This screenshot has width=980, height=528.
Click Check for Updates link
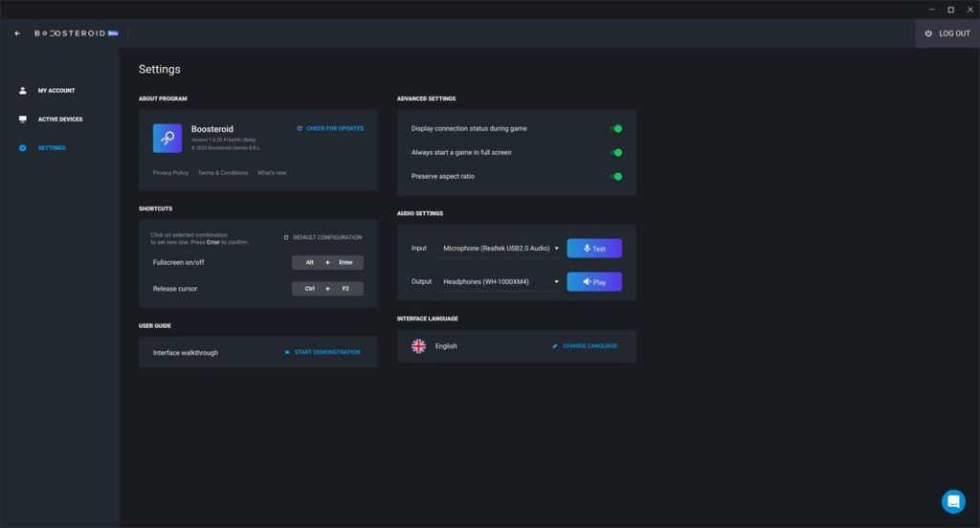coord(330,128)
